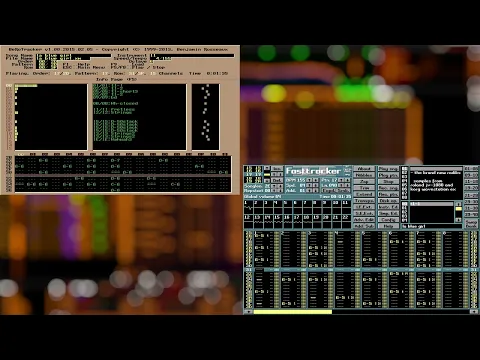Start Rec. ptn. recording
Screen dimensions: 480x360
pyautogui.click(x=388, y=194)
